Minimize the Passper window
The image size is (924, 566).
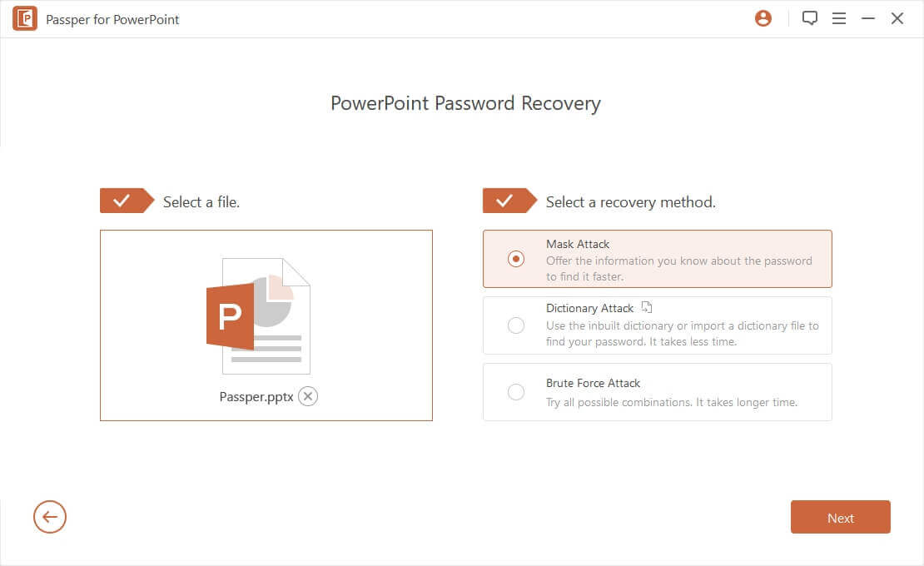point(868,19)
